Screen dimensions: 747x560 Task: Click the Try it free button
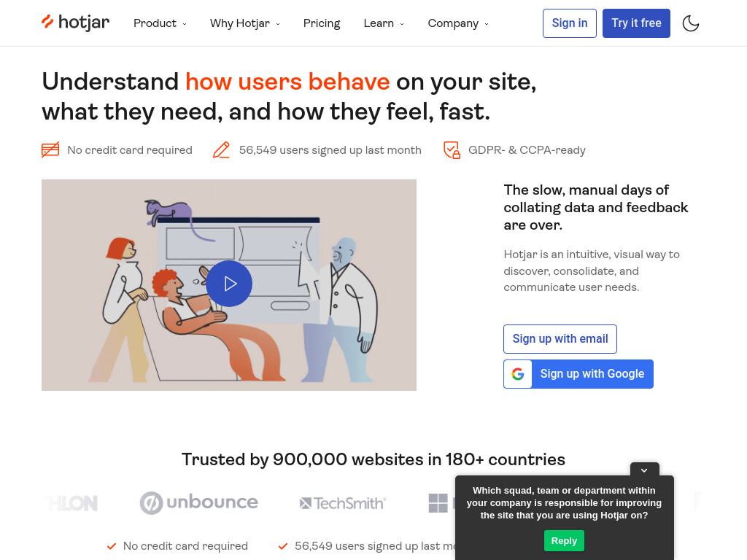click(x=636, y=23)
